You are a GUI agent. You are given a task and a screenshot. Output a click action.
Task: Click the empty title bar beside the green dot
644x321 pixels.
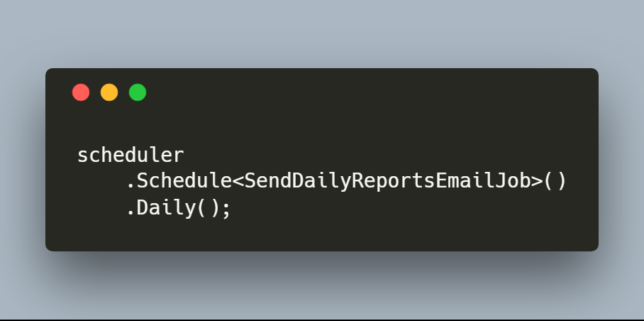tap(370, 92)
